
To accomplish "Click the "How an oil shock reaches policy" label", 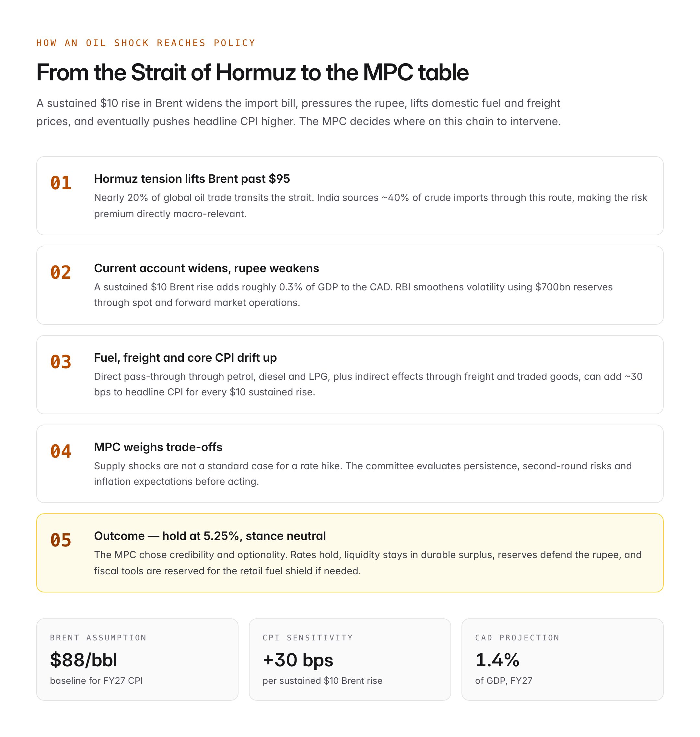I will point(146,43).
